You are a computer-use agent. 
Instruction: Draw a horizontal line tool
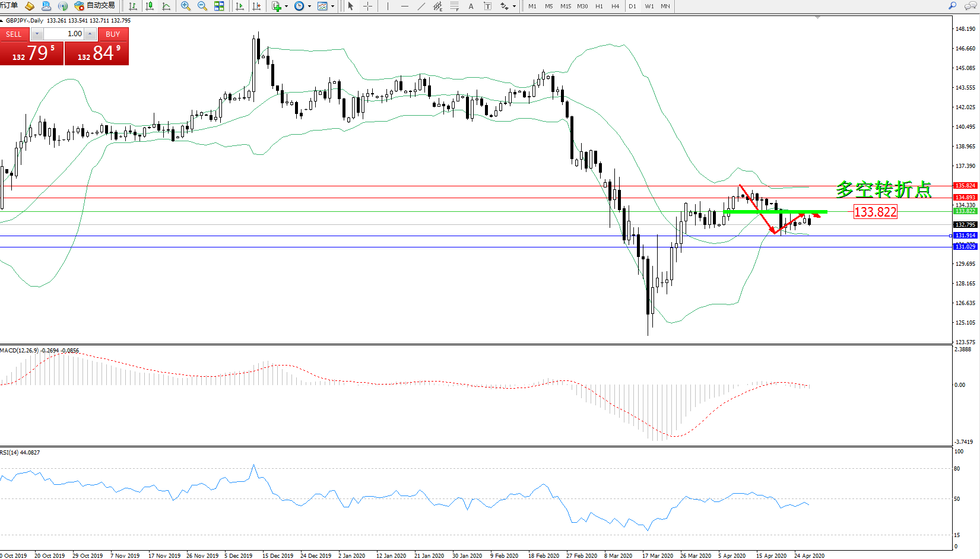(404, 6)
